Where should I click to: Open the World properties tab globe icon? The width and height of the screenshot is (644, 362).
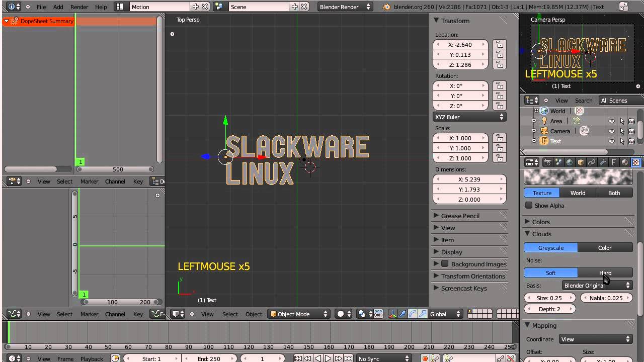(570, 162)
